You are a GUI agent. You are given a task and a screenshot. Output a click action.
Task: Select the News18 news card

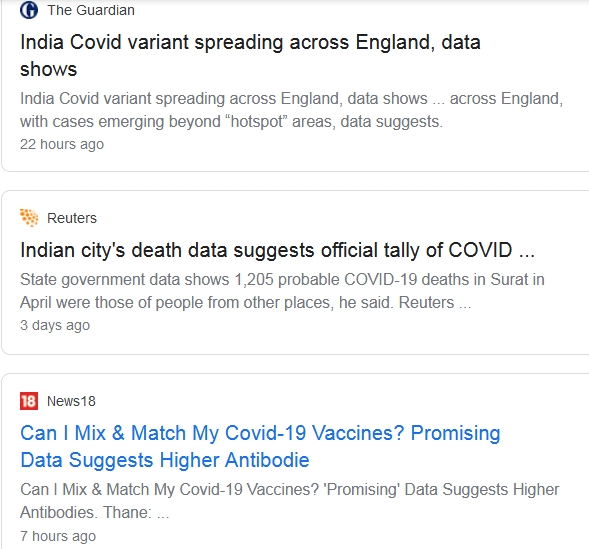[x=295, y=462]
